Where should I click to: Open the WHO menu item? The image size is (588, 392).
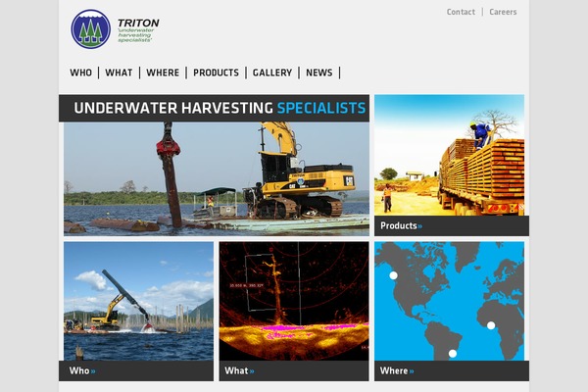coord(80,73)
